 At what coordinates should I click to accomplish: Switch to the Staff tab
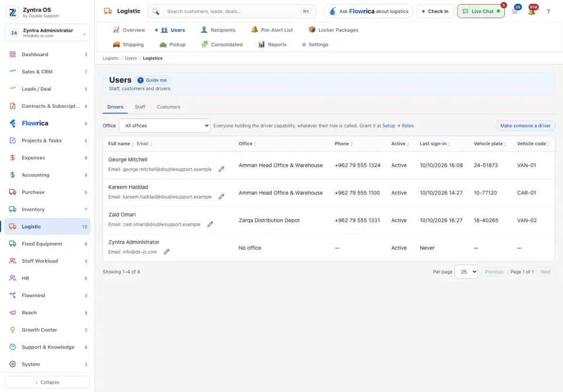(140, 107)
